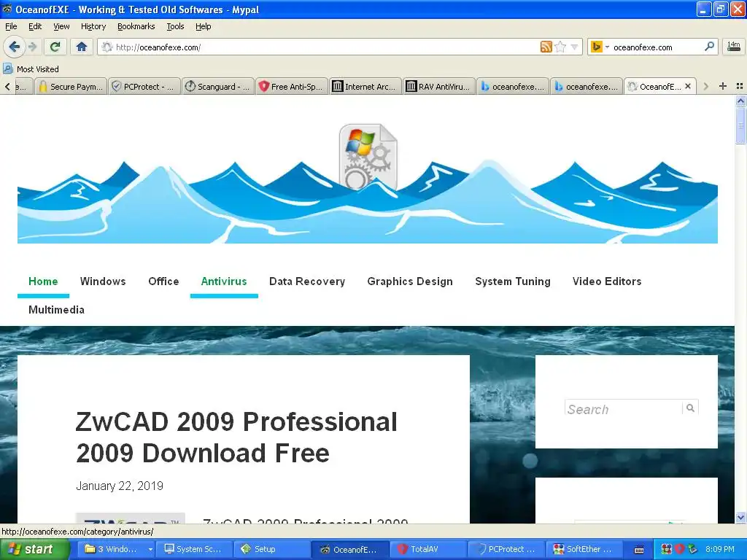The height and width of the screenshot is (560, 747).
Task: Open the Bing search engine selector dropdown
Action: [x=600, y=47]
